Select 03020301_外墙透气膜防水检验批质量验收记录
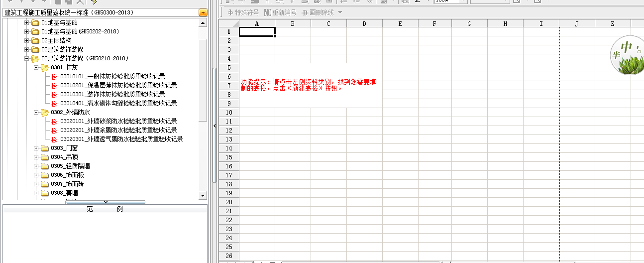The image size is (644, 263). pyautogui.click(x=121, y=139)
